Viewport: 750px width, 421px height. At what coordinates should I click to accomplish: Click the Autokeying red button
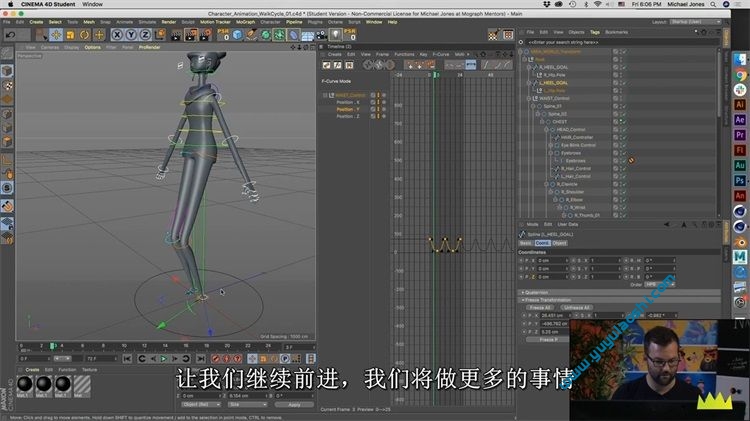point(227,358)
